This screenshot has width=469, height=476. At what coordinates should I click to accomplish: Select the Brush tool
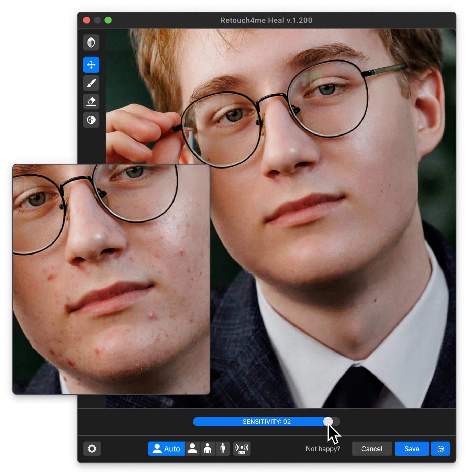pyautogui.click(x=91, y=83)
